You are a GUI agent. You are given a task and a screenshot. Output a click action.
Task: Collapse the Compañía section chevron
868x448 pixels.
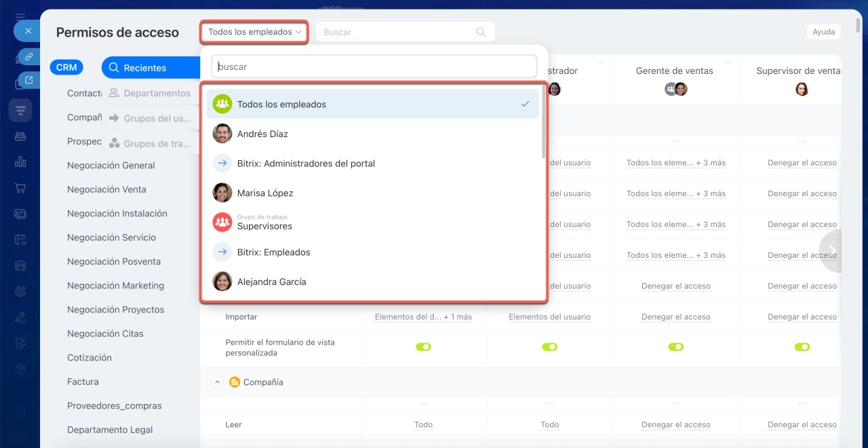tap(218, 382)
